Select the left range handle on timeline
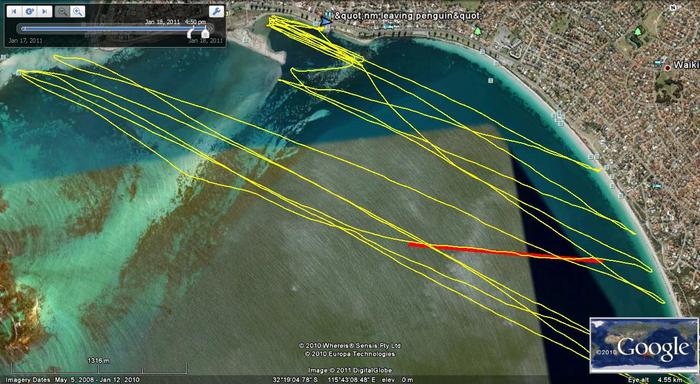The height and width of the screenshot is (384, 700). click(x=191, y=33)
